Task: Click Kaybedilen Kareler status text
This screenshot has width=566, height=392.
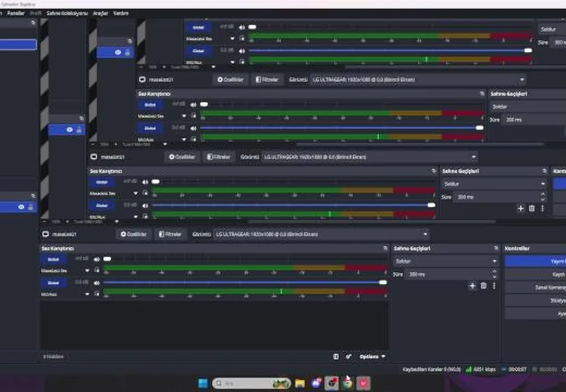Action: click(x=432, y=369)
